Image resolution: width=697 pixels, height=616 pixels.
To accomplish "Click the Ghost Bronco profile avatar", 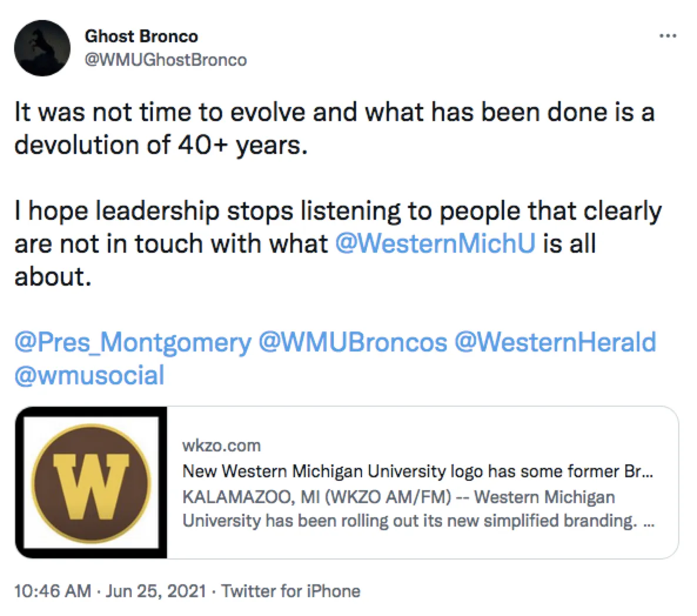I will coord(42,48).
